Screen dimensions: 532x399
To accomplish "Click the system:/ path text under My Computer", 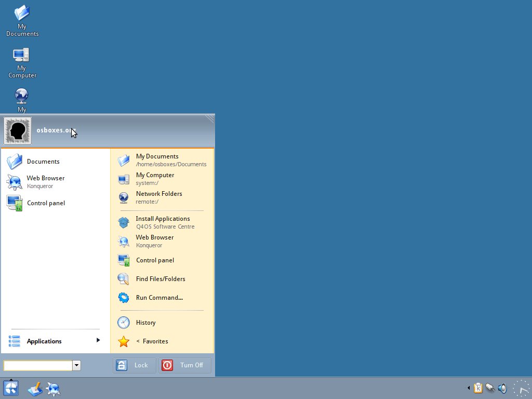I will coord(147,183).
